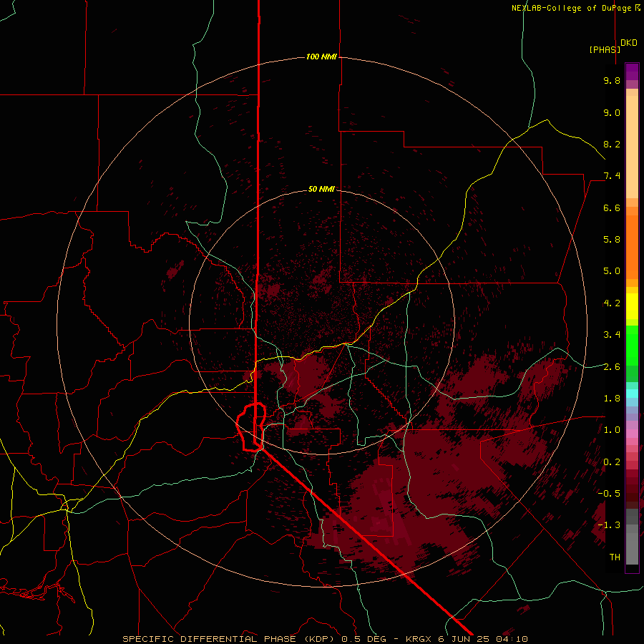Click the -0.5 legend value

click(x=609, y=494)
